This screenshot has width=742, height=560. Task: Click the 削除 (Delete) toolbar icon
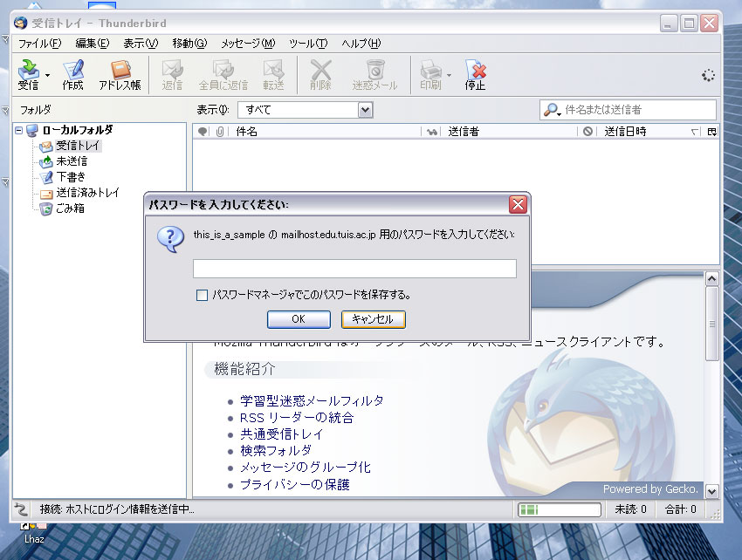[x=320, y=74]
